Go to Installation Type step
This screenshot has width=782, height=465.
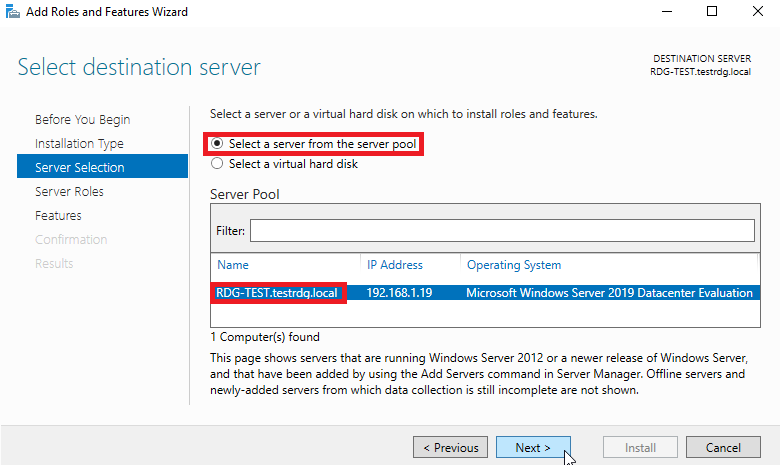coord(79,144)
